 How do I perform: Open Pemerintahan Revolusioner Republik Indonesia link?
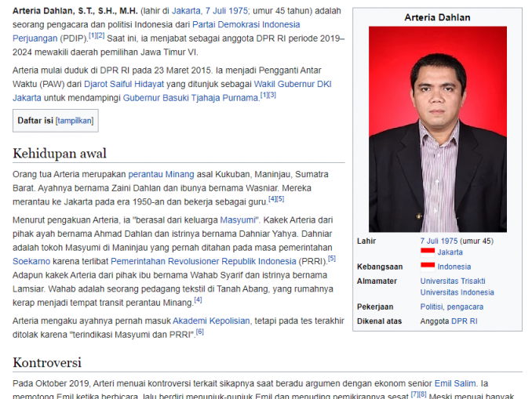(203, 261)
